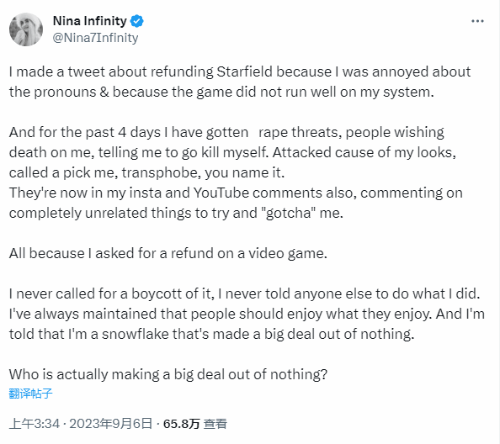Open the three-dot more options menu

point(477,21)
